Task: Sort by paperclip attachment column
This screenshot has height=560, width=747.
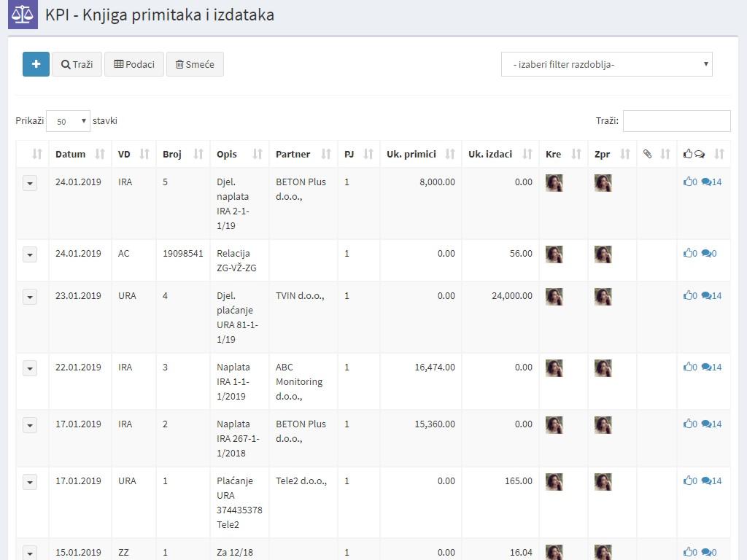Action: coord(657,154)
